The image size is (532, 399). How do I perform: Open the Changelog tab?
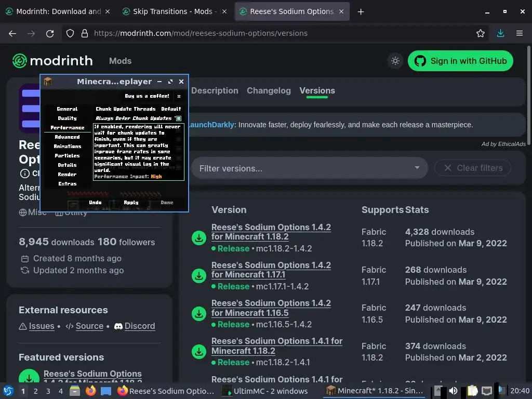[x=269, y=90]
